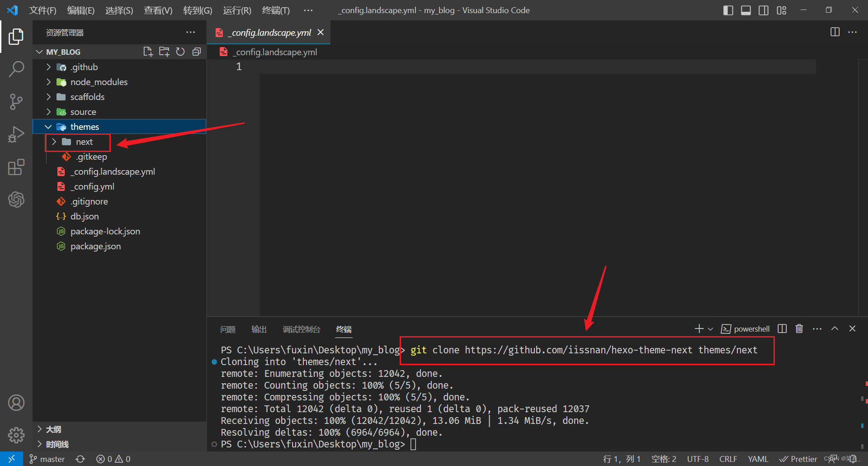
Task: Open notifications bell in status bar
Action: (x=853, y=459)
